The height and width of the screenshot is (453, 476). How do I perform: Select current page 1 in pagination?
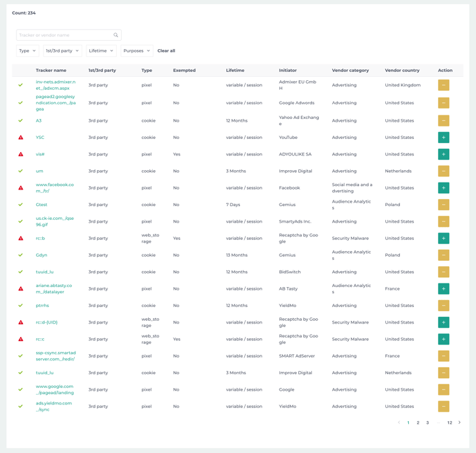coord(408,423)
